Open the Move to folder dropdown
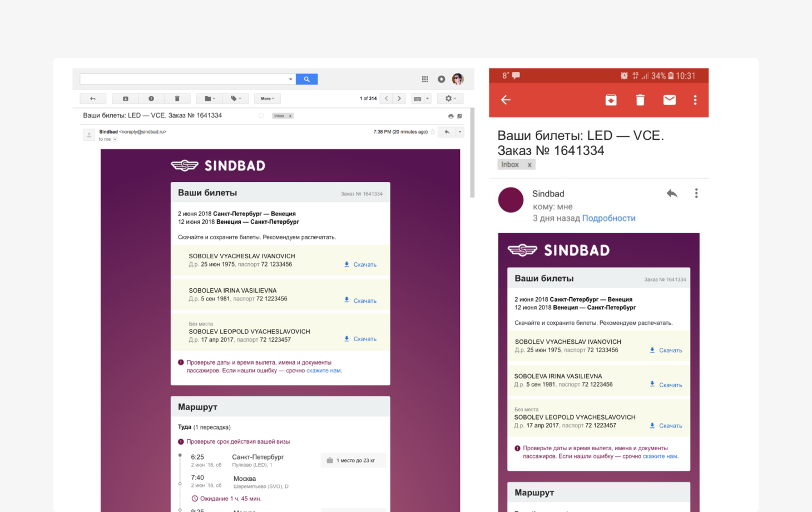812x512 pixels. click(x=210, y=99)
